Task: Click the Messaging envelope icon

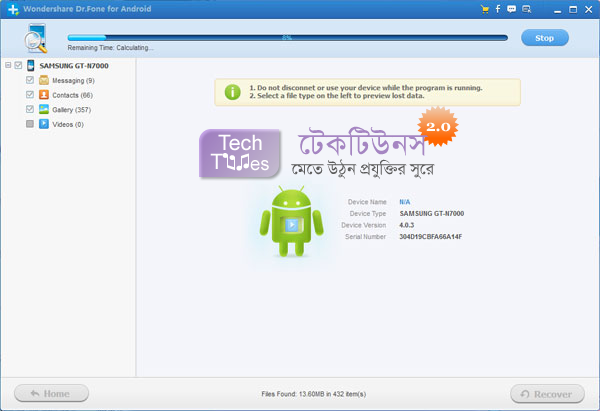Action: 44,80
